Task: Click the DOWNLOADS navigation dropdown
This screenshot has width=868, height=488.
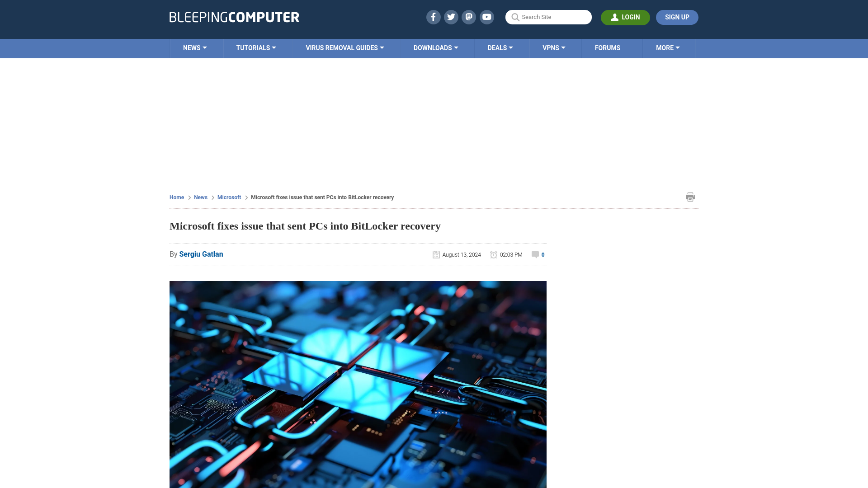Action: 435,47
